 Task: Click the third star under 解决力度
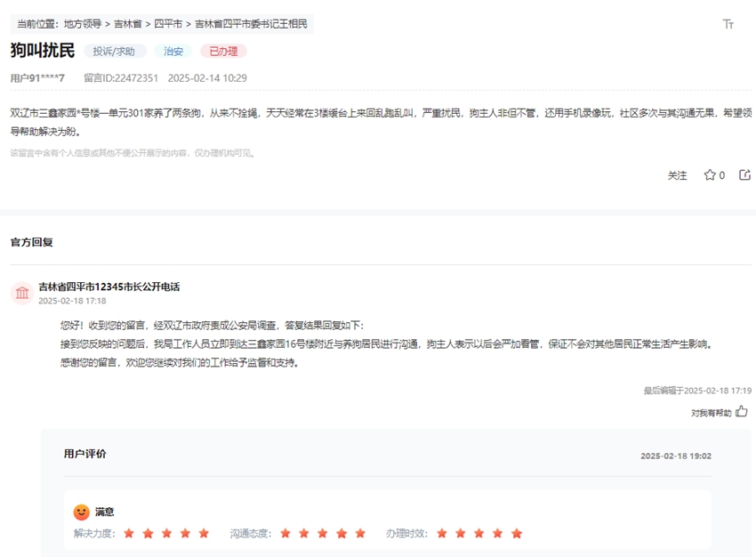pos(168,535)
